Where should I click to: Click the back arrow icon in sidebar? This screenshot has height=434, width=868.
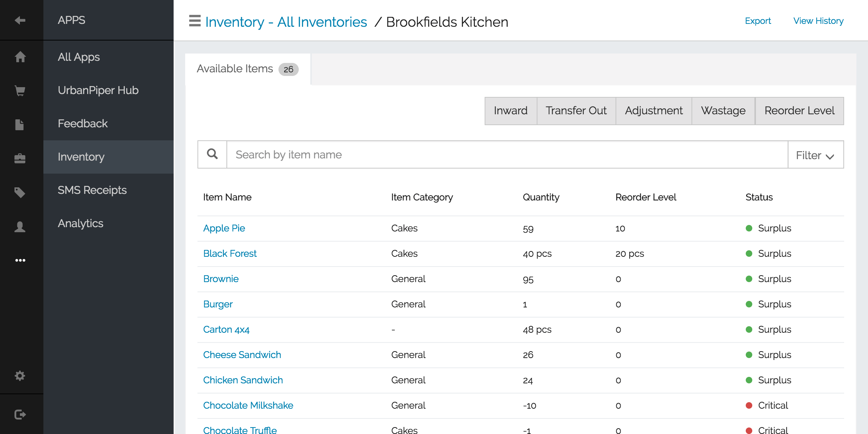point(20,20)
